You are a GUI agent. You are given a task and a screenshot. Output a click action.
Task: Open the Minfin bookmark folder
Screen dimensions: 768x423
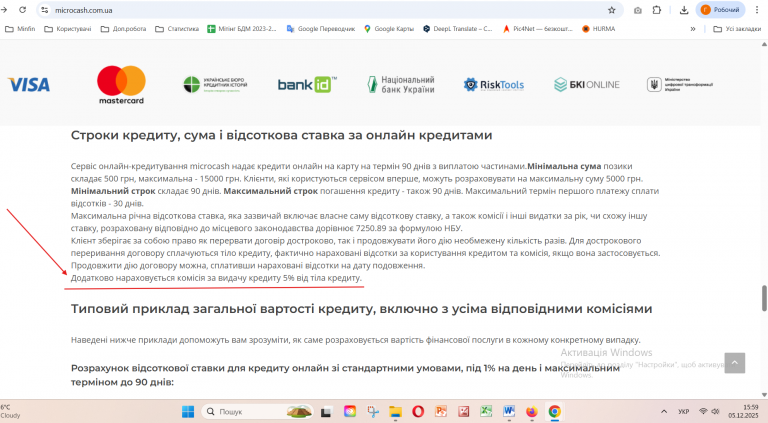[x=20, y=29]
